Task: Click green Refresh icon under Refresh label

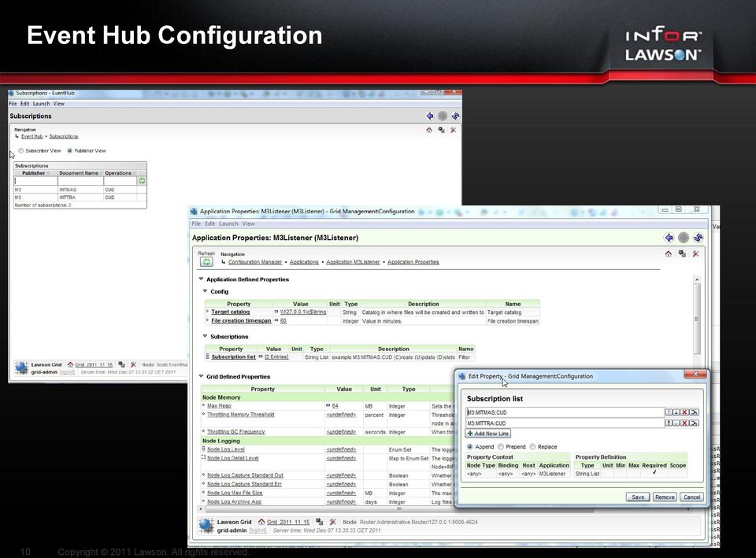Action: (x=206, y=261)
